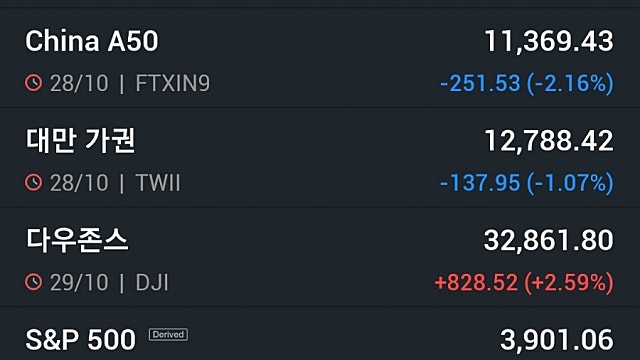Click the DJI ticker symbol
Screen dimensions: 640x360
pyautogui.click(x=151, y=282)
